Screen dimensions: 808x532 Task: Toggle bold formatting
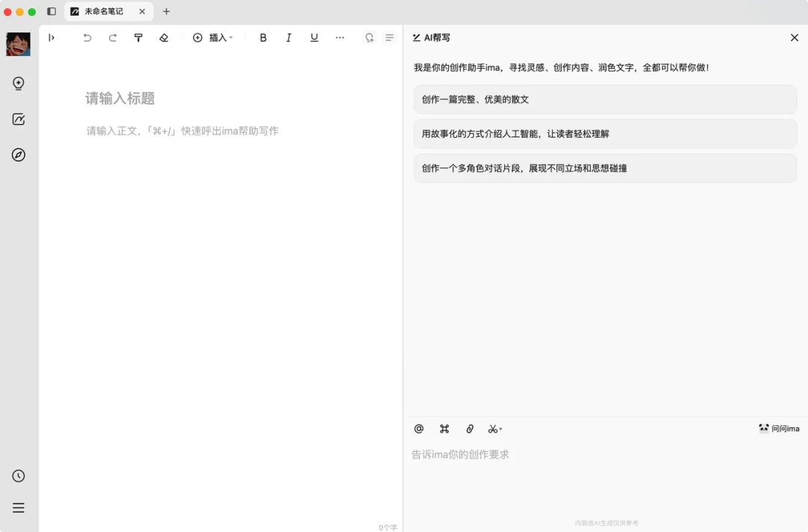click(263, 37)
